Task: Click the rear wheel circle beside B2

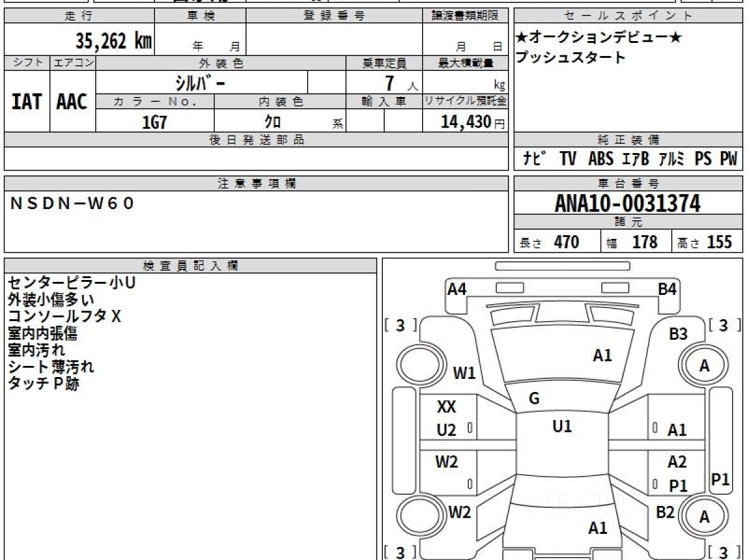Action: 704,516
